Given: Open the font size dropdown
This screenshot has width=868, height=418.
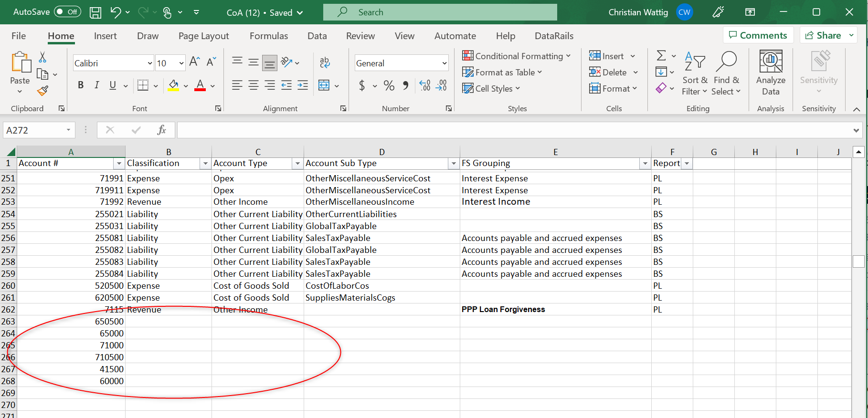Looking at the screenshot, I should coord(181,63).
